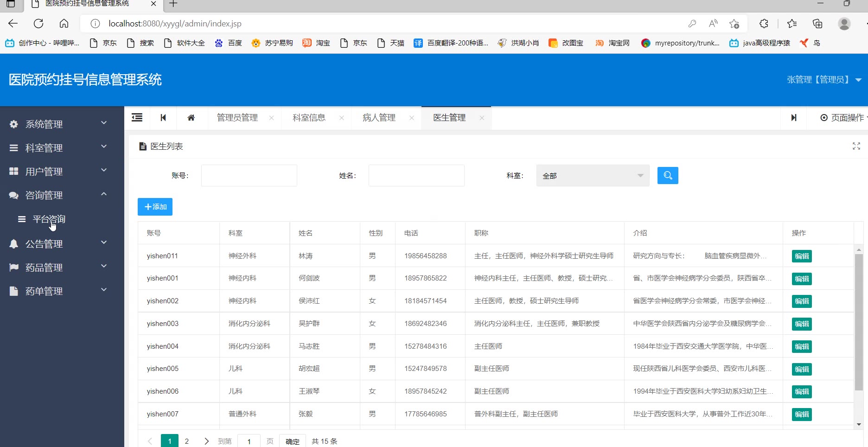
Task: Click the table scrollbar down arrow
Action: 859,424
